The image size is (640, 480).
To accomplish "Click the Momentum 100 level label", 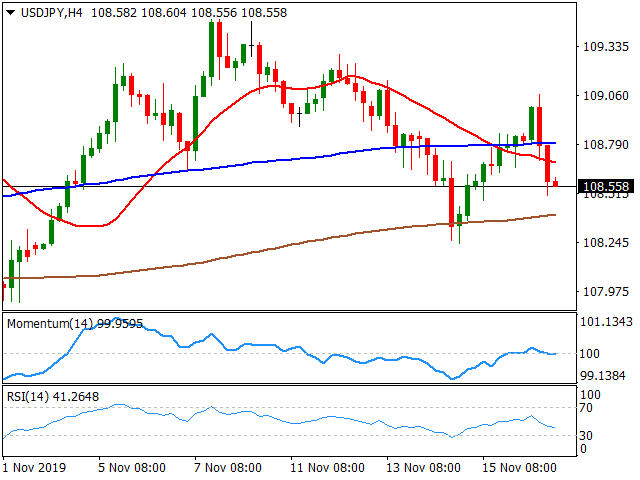I will coord(590,353).
